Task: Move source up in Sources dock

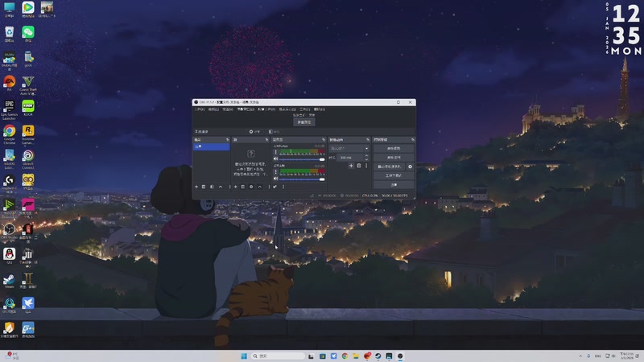Action: pyautogui.click(x=259, y=187)
